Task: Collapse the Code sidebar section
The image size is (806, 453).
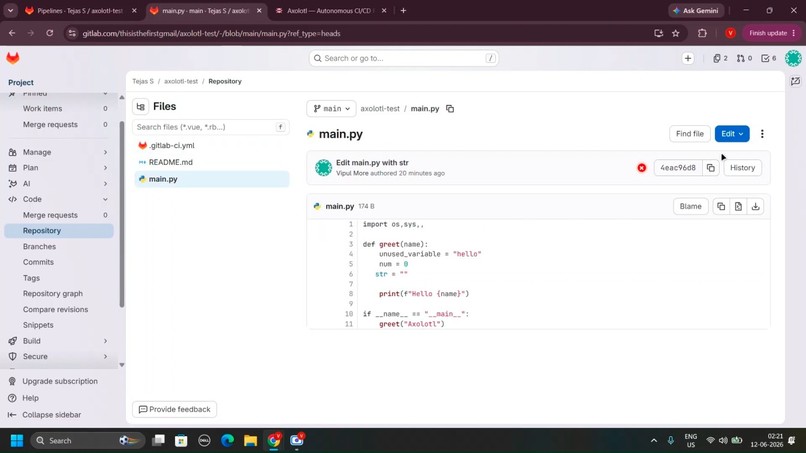Action: [59, 199]
